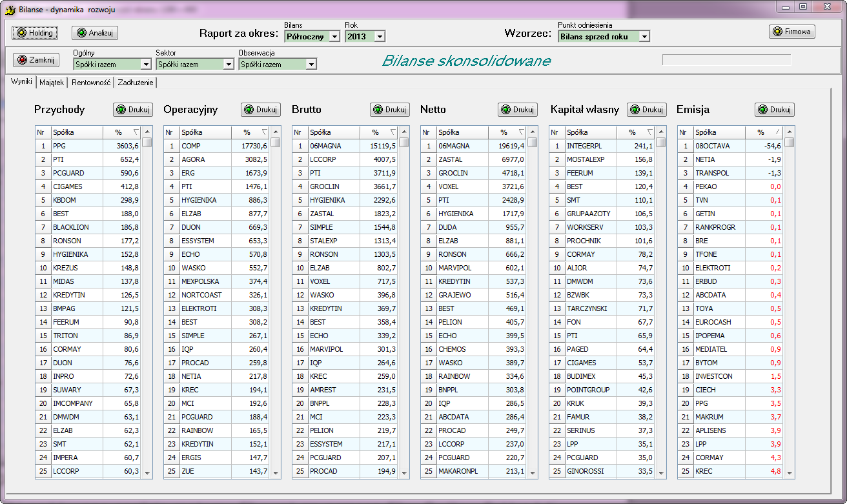Select APLISENS in Emisja table
Image resolution: width=847 pixels, height=504 pixels.
(730, 430)
